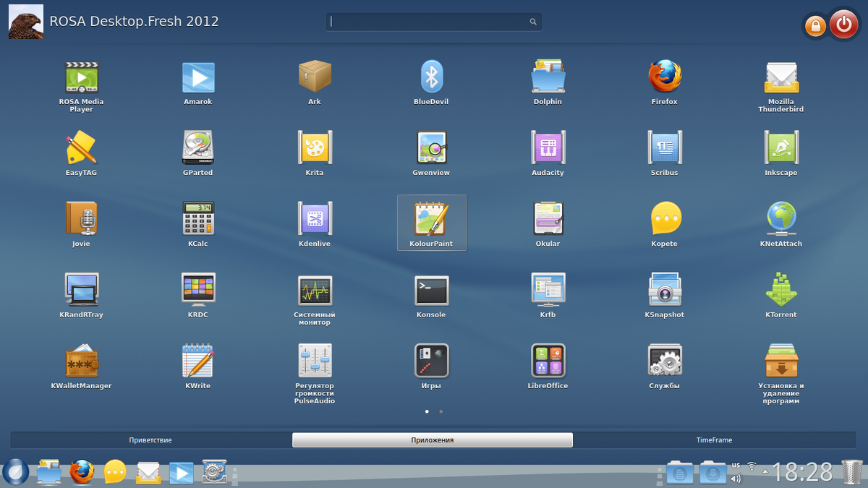Open Jovie text-to-speech app

[x=81, y=224]
